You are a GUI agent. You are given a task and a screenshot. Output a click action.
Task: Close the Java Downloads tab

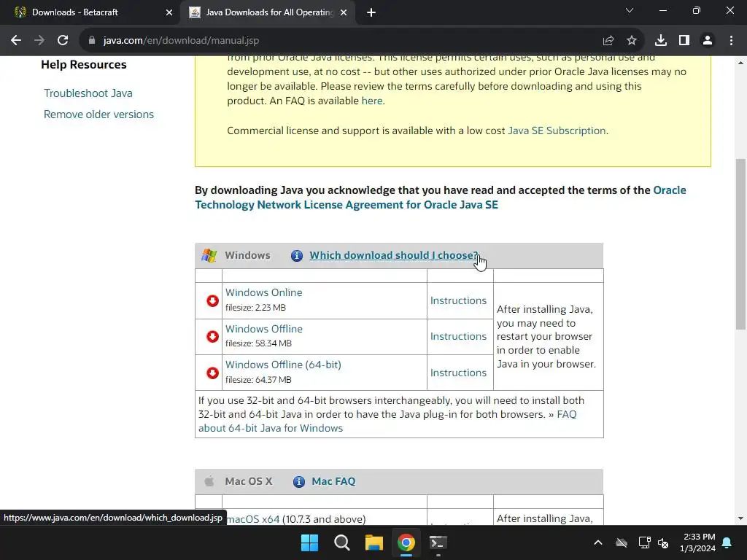[344, 13]
